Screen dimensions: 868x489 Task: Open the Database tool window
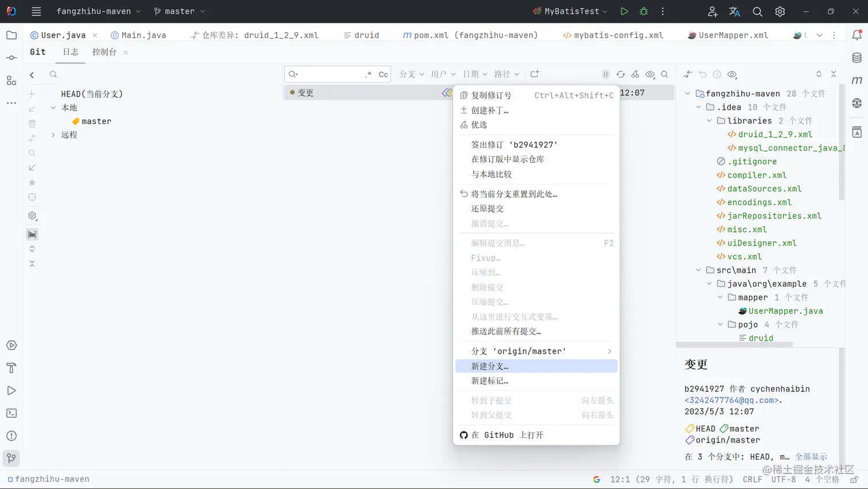tap(857, 57)
